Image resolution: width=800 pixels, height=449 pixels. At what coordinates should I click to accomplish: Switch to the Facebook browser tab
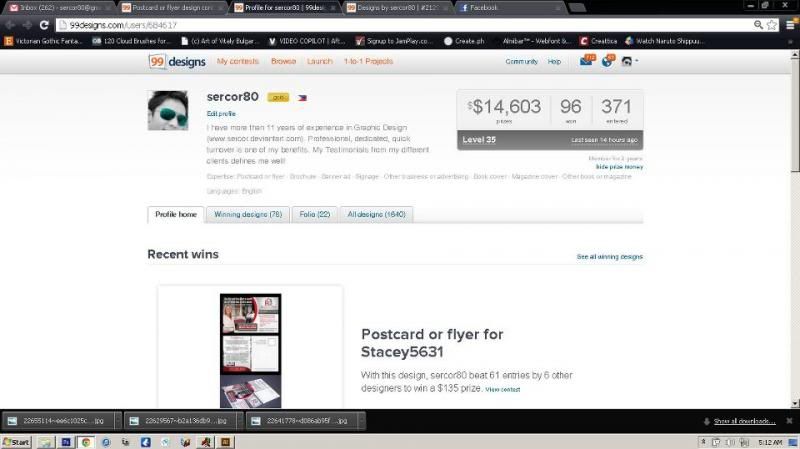click(x=509, y=8)
